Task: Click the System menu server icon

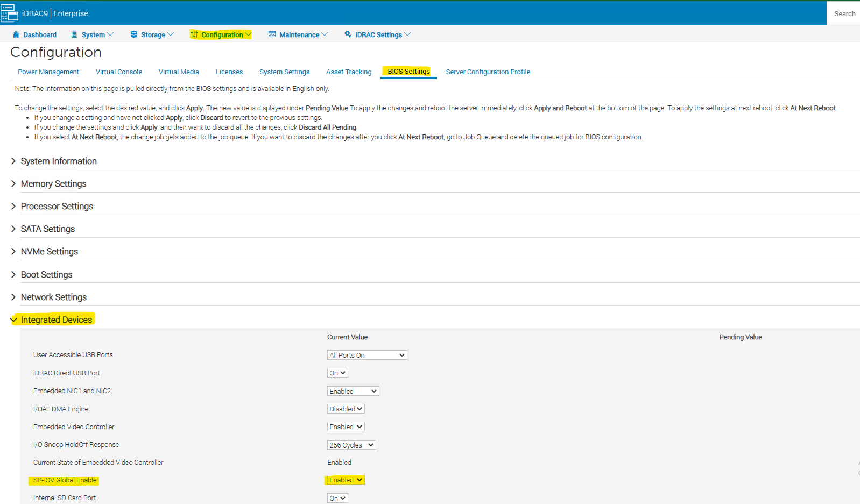Action: [74, 34]
